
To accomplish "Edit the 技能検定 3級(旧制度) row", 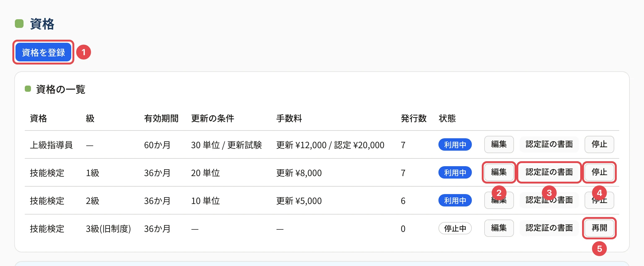I will tap(499, 228).
